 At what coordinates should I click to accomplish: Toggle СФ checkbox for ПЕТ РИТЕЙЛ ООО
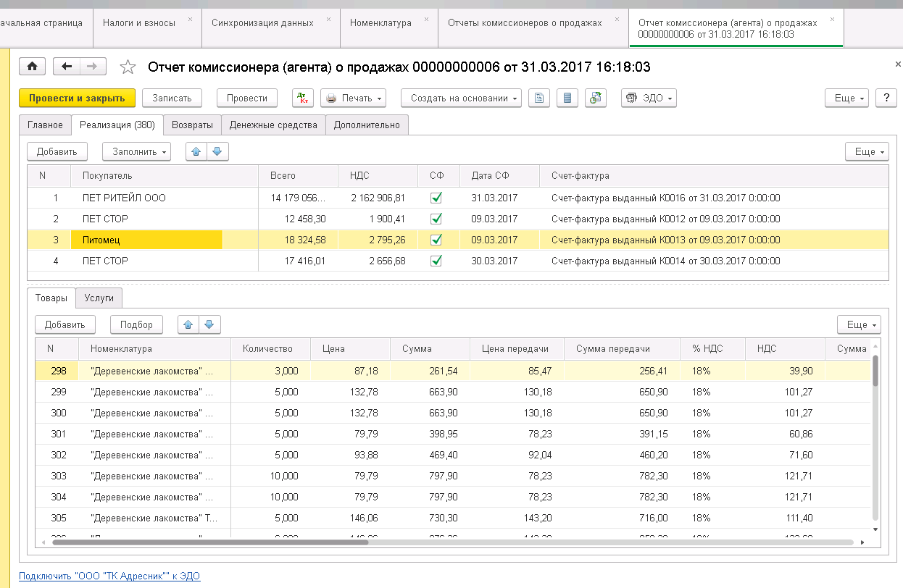tap(436, 198)
